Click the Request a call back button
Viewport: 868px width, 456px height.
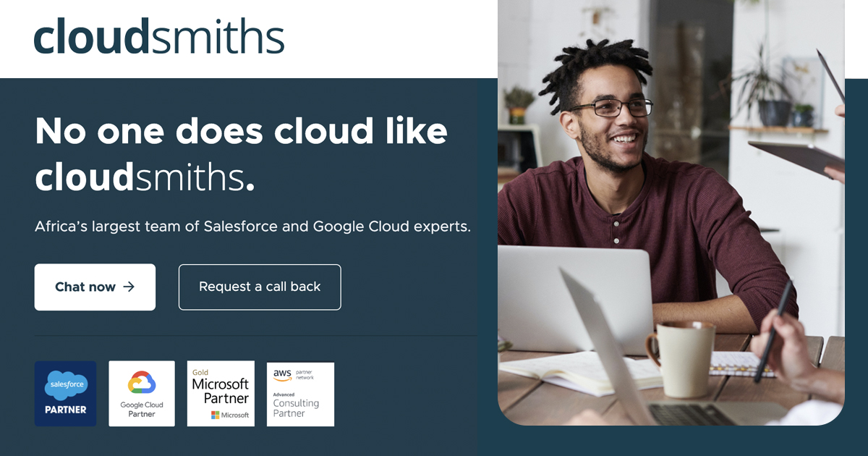tap(260, 287)
